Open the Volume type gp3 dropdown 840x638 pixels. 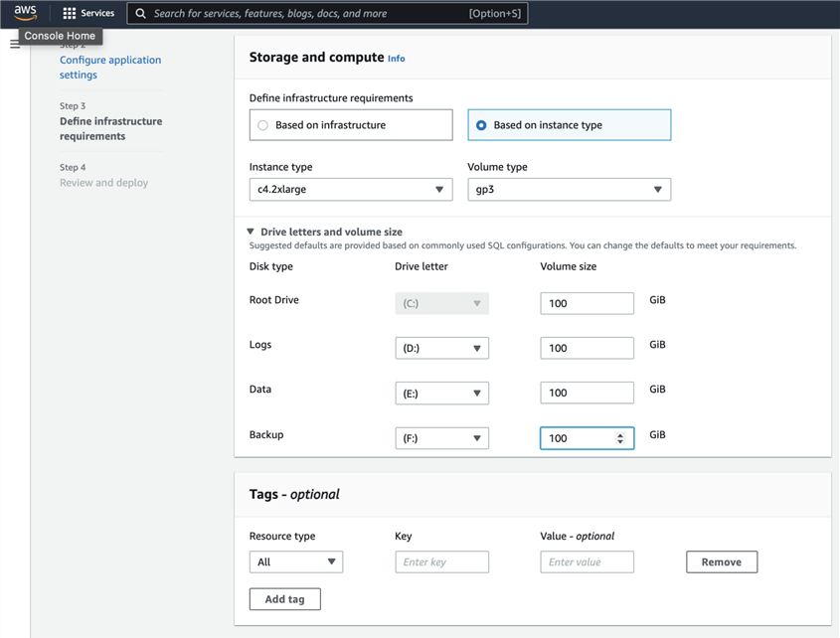[569, 190]
